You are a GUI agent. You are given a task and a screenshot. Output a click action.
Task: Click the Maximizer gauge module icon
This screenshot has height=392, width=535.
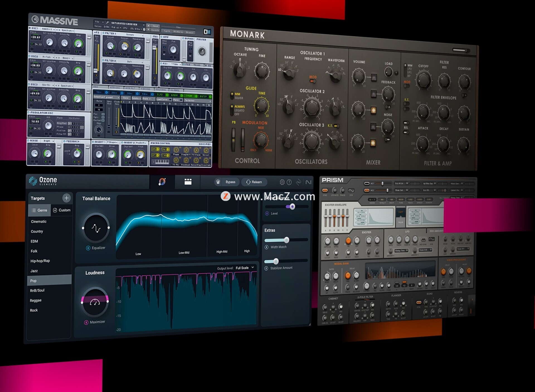click(x=95, y=302)
